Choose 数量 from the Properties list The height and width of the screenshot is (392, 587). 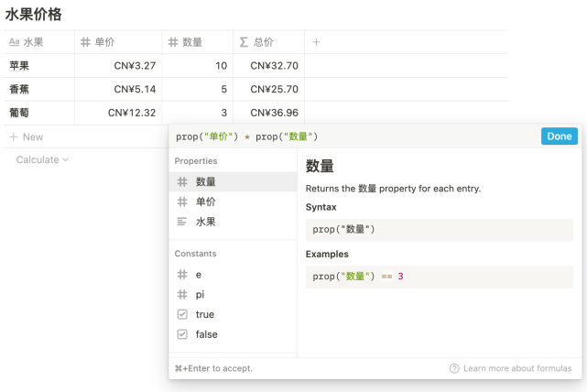tap(207, 181)
